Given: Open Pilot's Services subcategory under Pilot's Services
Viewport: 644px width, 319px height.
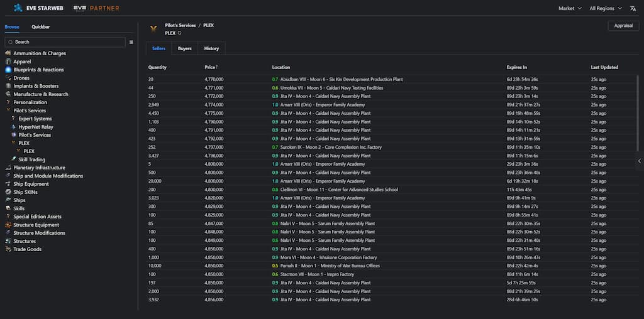Looking at the screenshot, I should [35, 135].
